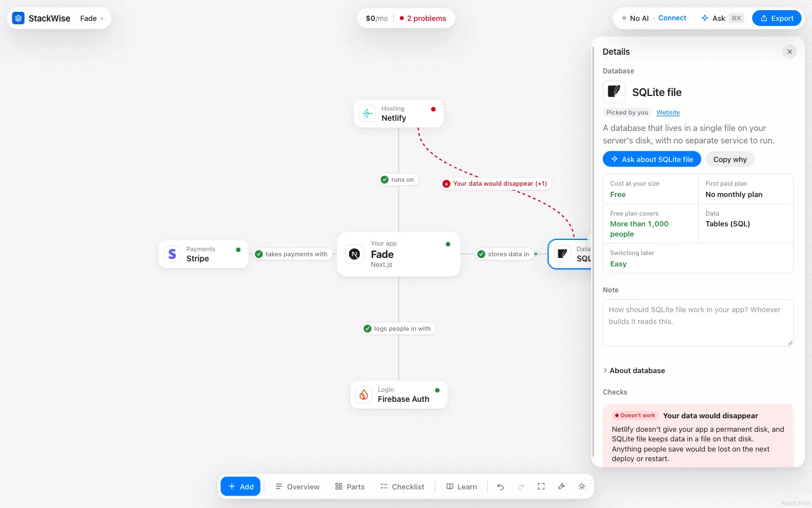Click the red status dot on Netlify
Viewport: 812px width, 508px height.
point(433,109)
